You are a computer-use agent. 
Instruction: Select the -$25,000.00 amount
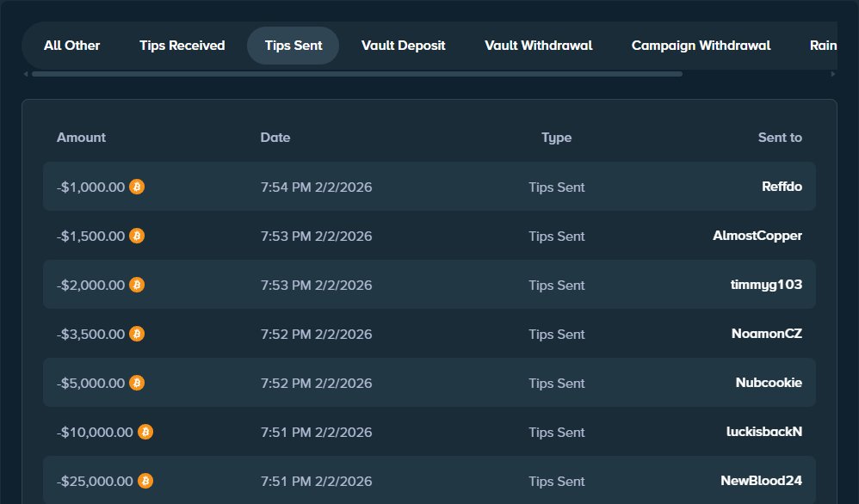tap(95, 482)
